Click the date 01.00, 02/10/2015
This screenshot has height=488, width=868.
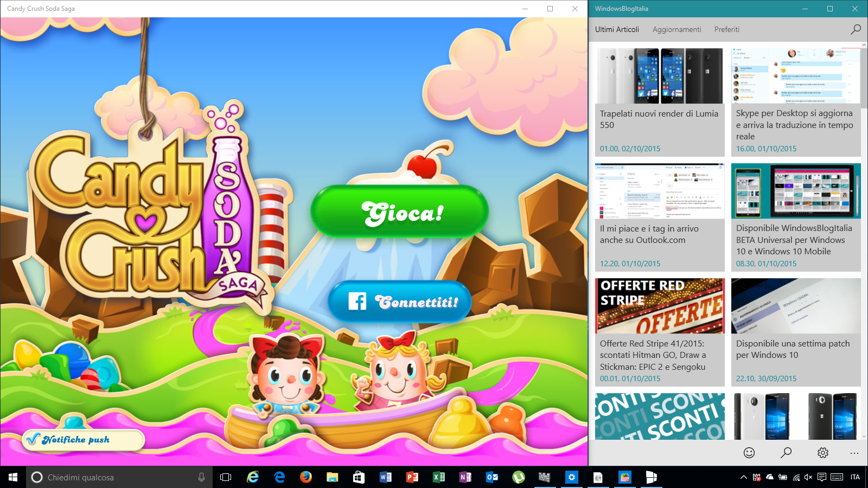[x=630, y=149]
